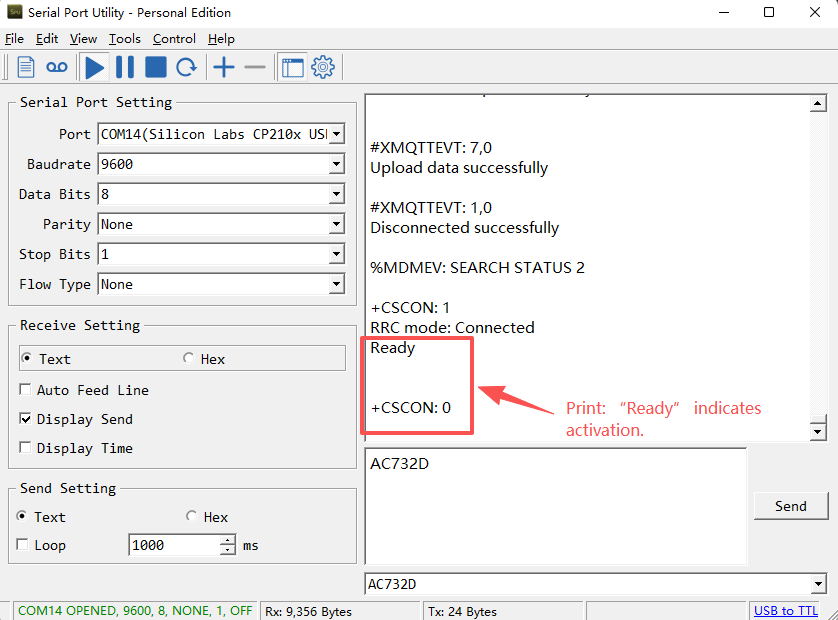
Task: Expand the Parity dropdown
Action: click(337, 224)
